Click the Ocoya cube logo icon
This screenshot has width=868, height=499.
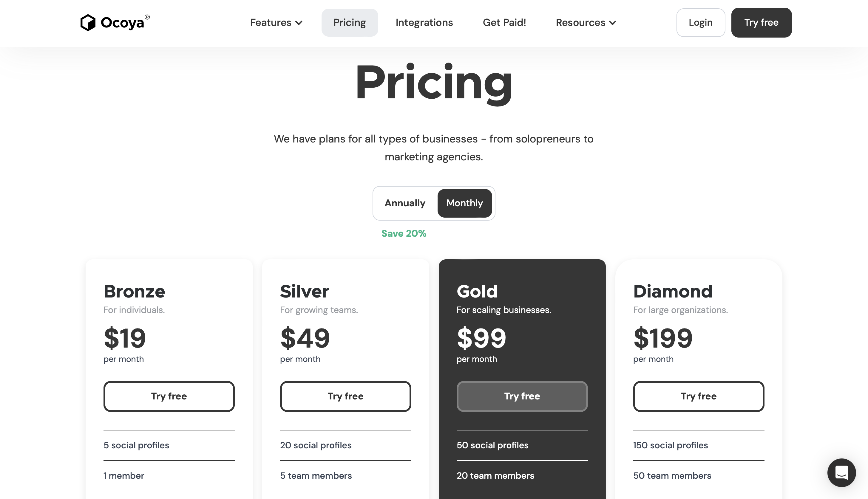click(x=88, y=23)
